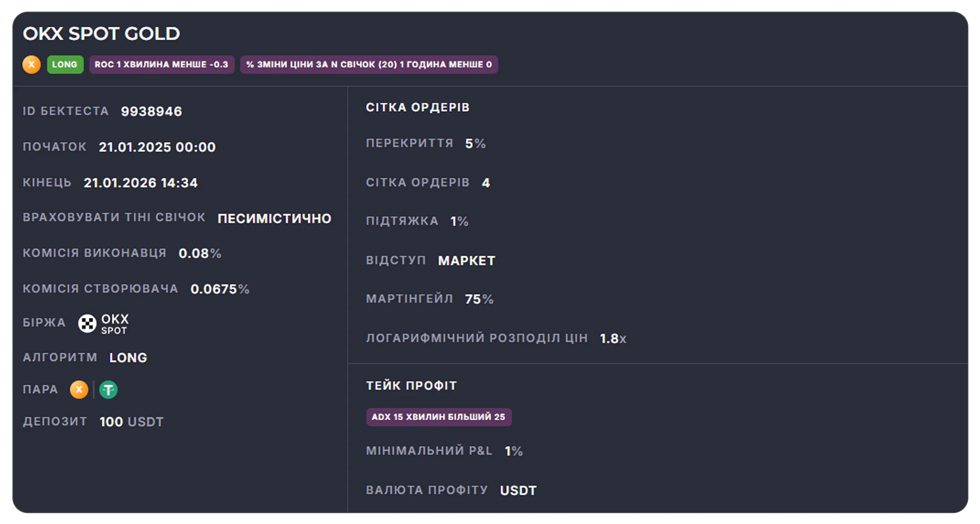Click the % ЗМІНИ ЦІНИ ЗА N СВІЧОК tag
Screen dimensions: 980x524
coord(369,65)
